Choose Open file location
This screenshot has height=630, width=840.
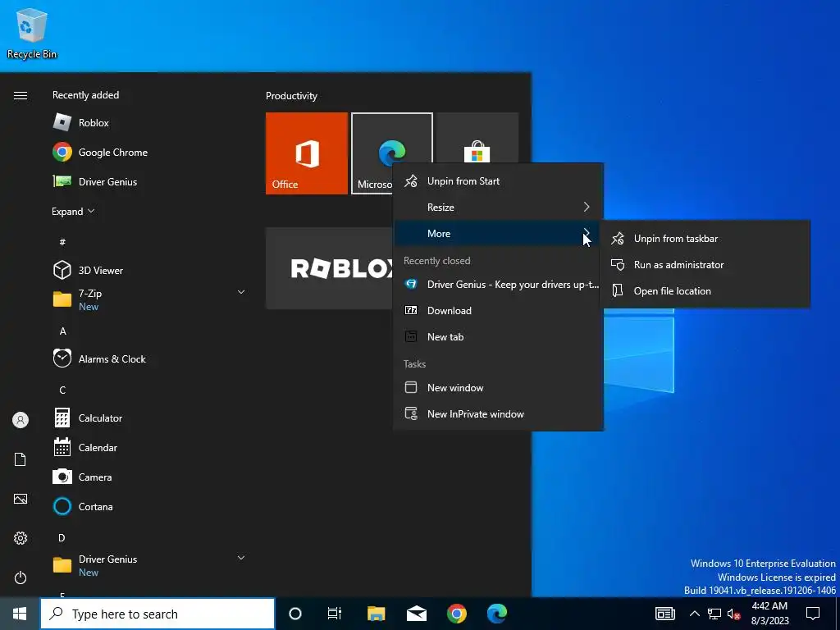[x=705, y=291]
